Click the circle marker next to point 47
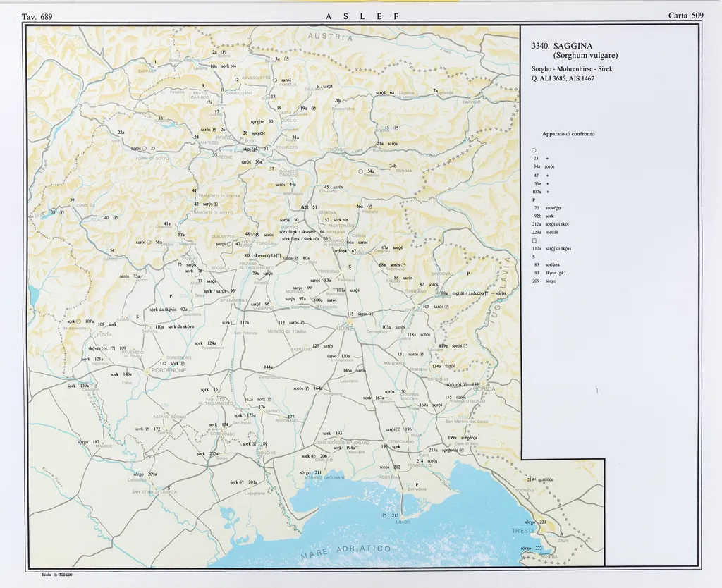This screenshot has width=722, height=588. (x=230, y=244)
